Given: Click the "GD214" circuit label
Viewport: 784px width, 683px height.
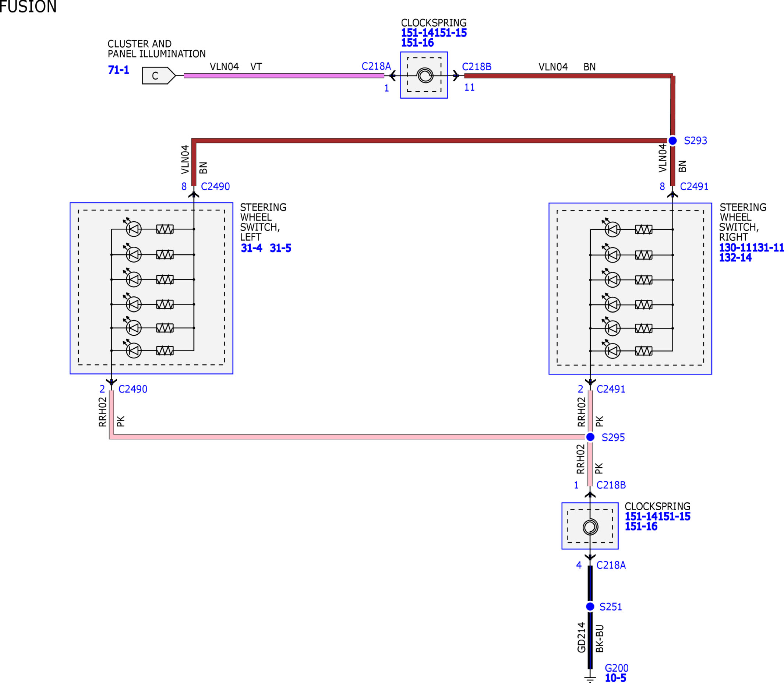Looking at the screenshot, I should pyautogui.click(x=581, y=637).
